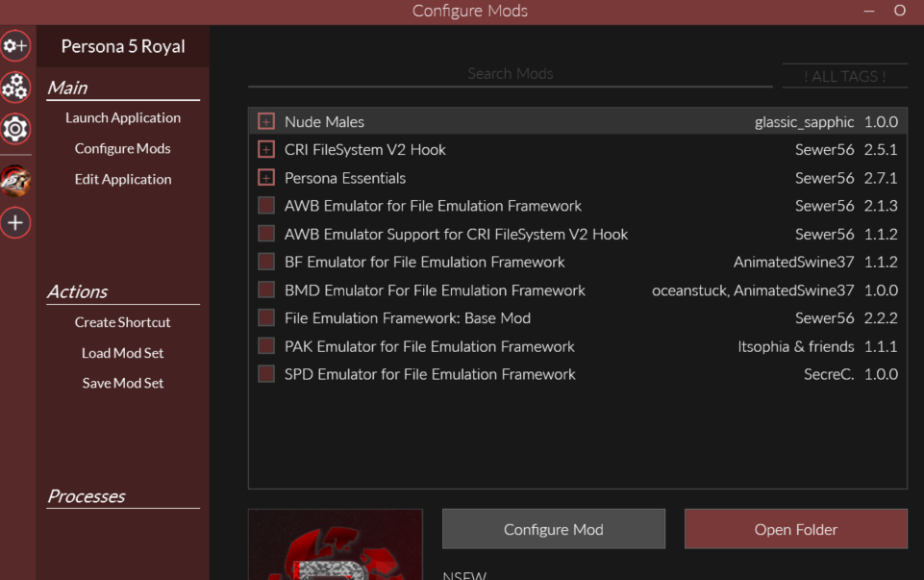Click author text oceanstuck, AnimatedSwine37

[x=753, y=290]
